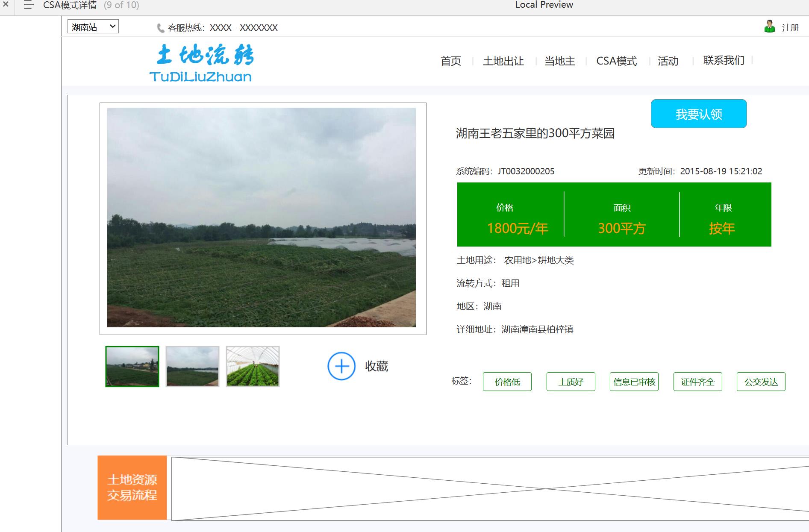View the second field thumbnail
Image resolution: width=809 pixels, height=532 pixels.
pyautogui.click(x=192, y=367)
